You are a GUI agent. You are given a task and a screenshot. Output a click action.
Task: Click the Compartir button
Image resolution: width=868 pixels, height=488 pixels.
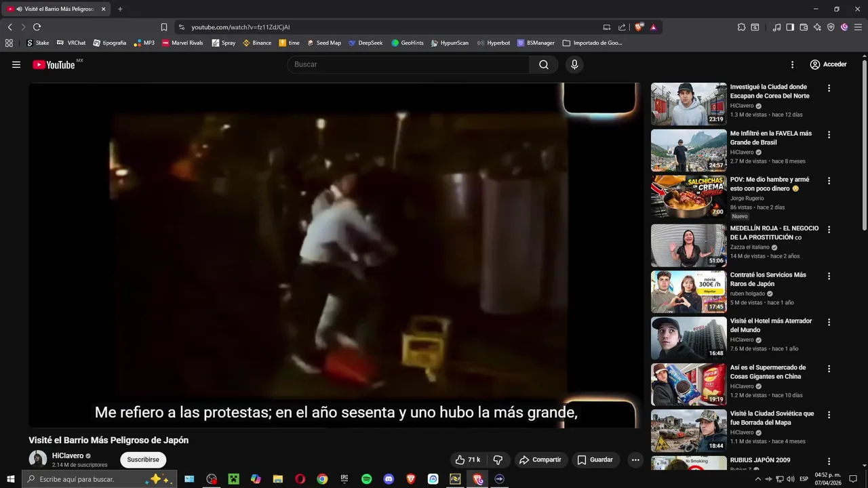coord(540,460)
